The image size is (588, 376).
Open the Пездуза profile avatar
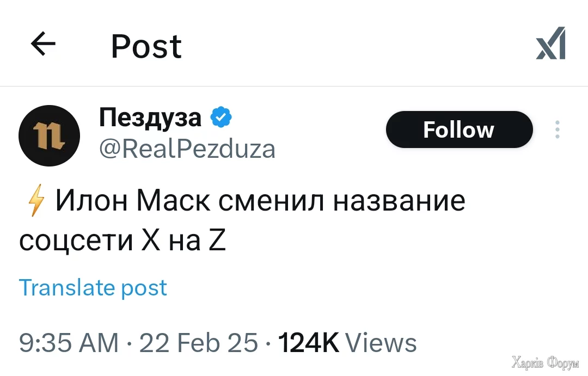coord(50,135)
